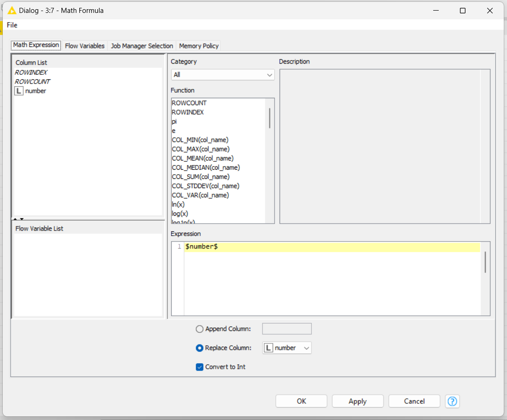This screenshot has width=507, height=420.
Task: Select COL_MIN(col_name) function
Action: coord(200,140)
